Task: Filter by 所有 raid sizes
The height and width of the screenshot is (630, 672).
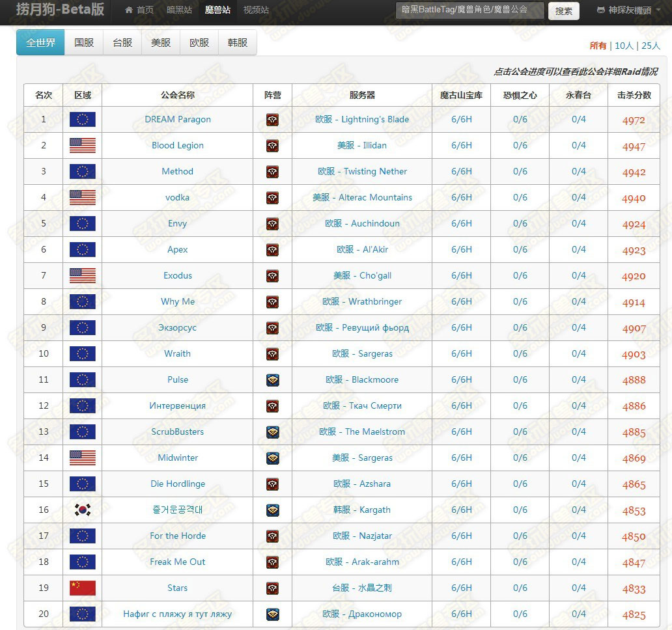Action: [x=598, y=46]
